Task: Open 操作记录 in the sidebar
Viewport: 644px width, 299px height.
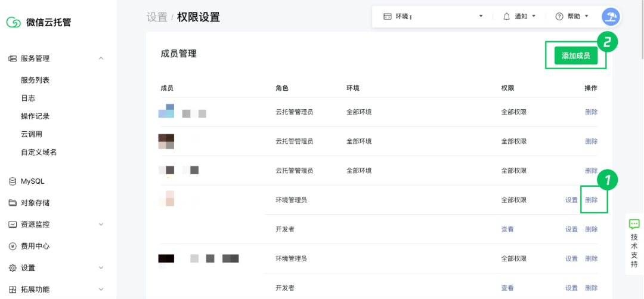Action: 35,116
